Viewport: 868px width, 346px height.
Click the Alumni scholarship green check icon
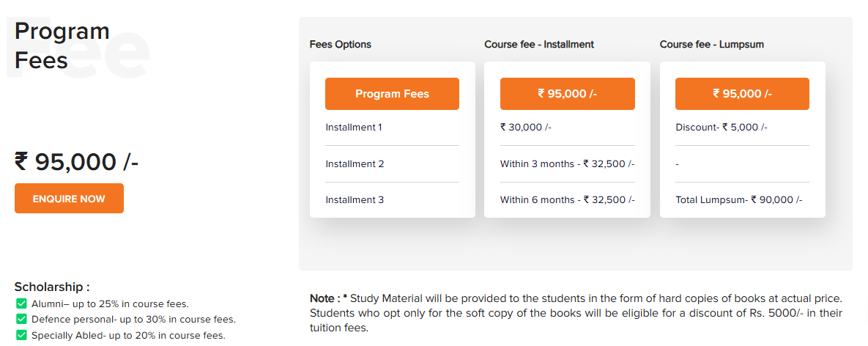[21, 303]
